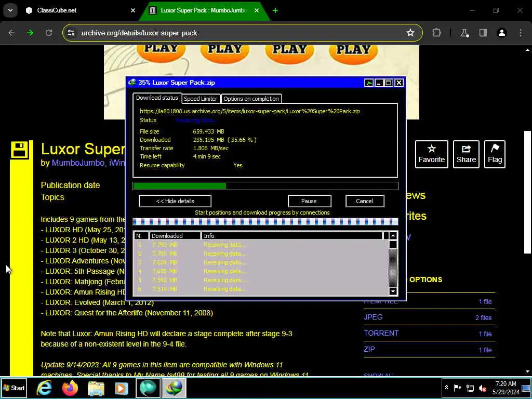This screenshot has width=532, height=399.
Task: Switch to the Internet Download Manager taskbar icon
Action: coord(174,388)
